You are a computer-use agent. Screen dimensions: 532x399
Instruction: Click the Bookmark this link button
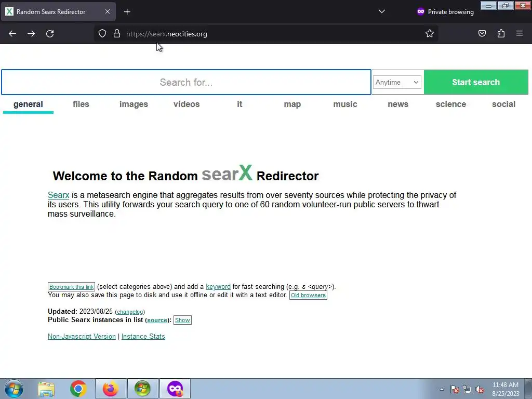(x=71, y=287)
